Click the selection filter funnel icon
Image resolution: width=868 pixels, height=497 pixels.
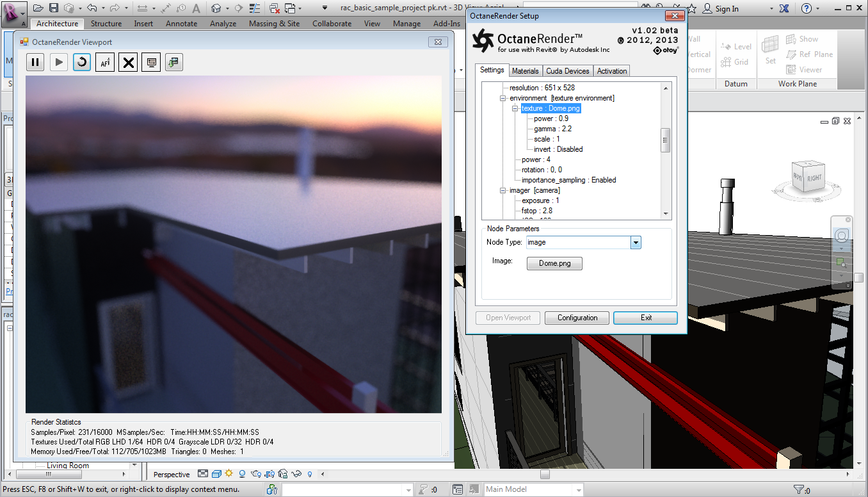(x=798, y=490)
